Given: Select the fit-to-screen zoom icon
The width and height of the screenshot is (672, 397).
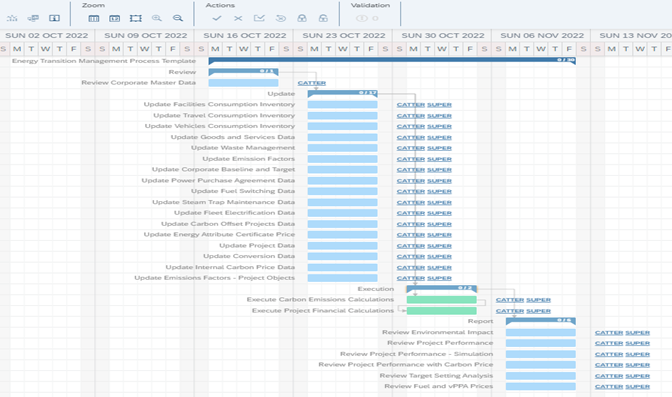Looking at the screenshot, I should coord(136,18).
